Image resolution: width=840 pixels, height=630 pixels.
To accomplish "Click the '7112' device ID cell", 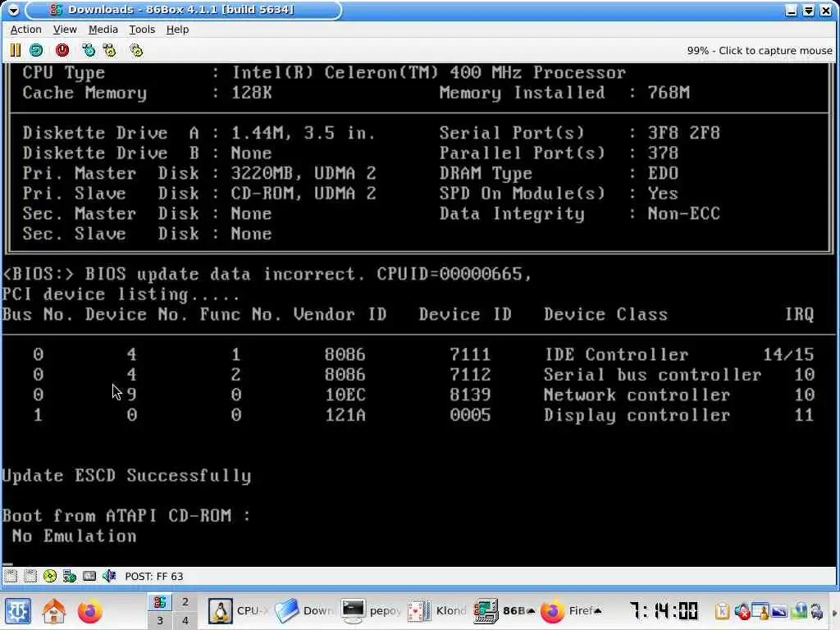I will tap(470, 374).
